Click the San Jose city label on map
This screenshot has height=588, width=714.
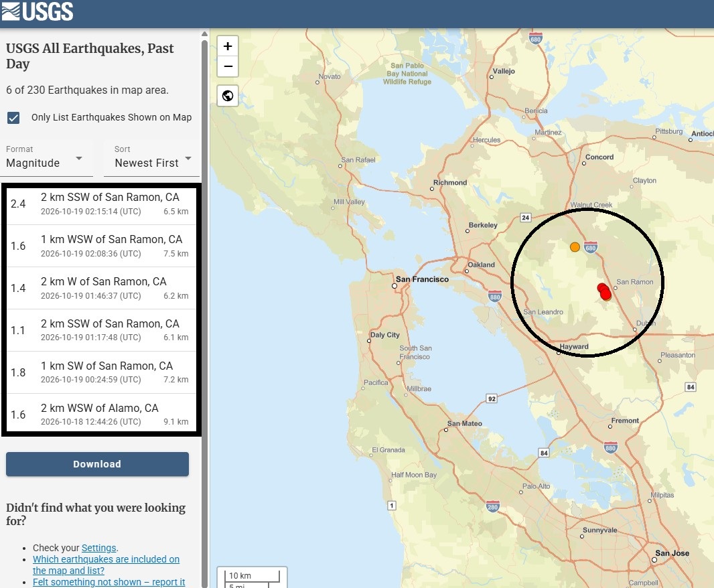tap(672, 553)
